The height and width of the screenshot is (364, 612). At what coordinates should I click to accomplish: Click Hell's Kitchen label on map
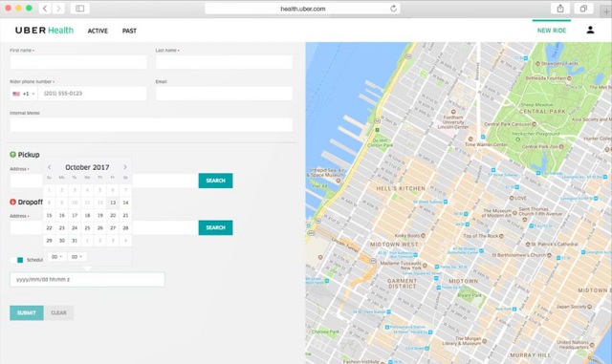coord(401,188)
